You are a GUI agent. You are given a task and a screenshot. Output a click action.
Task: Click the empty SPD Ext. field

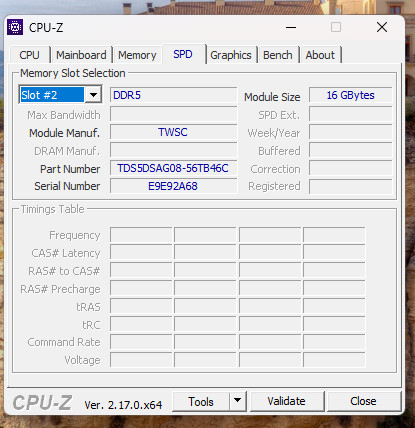point(350,114)
